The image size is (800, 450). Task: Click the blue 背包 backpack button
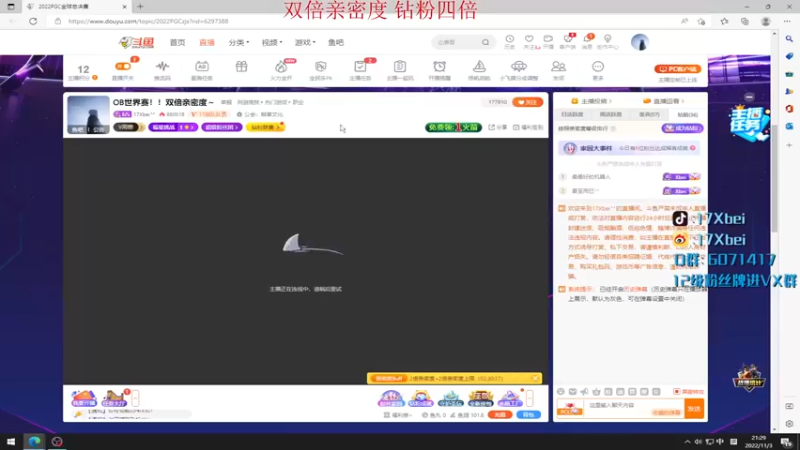(529, 415)
